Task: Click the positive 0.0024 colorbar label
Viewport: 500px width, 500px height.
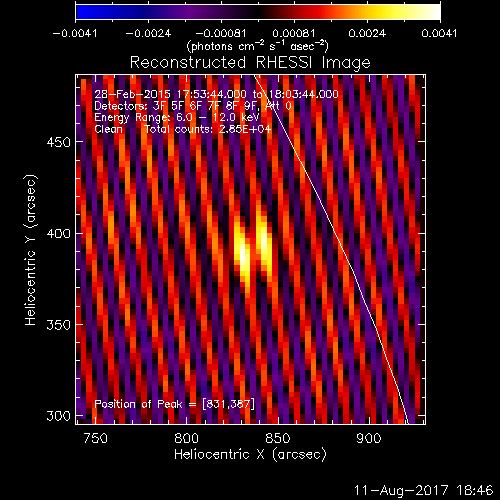Action: point(367,33)
